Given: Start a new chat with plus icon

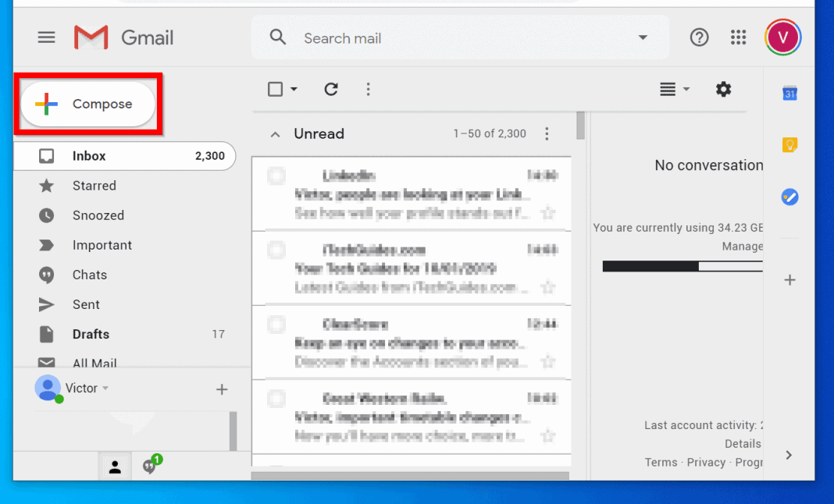Looking at the screenshot, I should [222, 389].
